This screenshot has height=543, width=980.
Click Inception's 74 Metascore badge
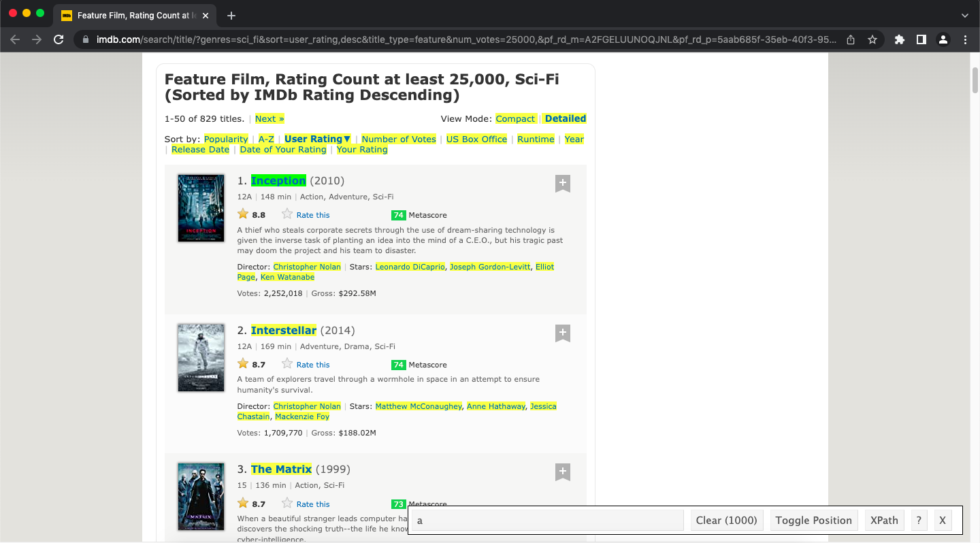(398, 215)
